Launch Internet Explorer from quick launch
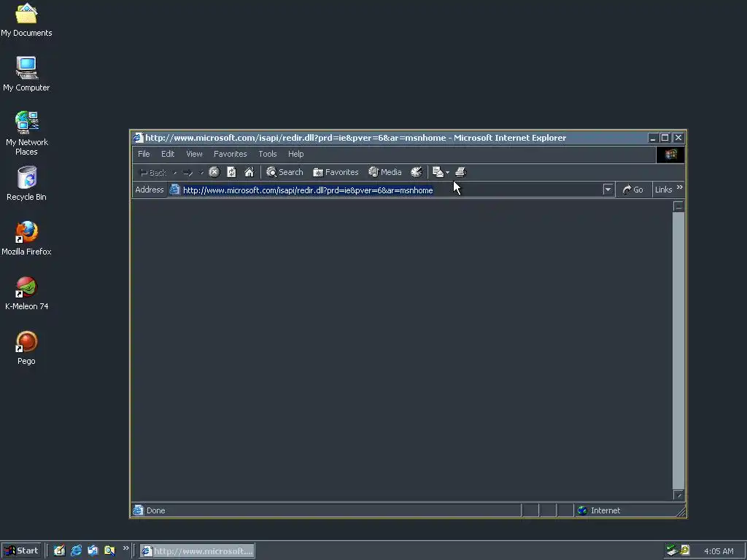The width and height of the screenshot is (747, 560). (76, 551)
